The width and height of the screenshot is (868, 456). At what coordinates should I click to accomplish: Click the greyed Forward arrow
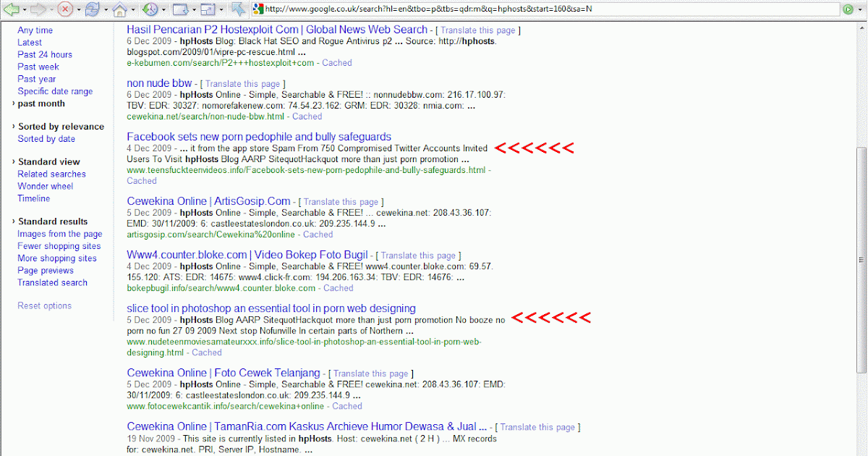click(x=38, y=9)
